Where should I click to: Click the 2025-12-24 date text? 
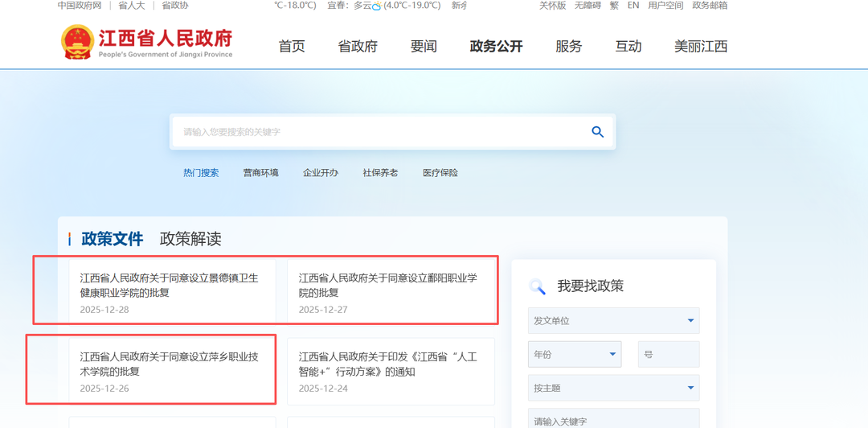(323, 388)
